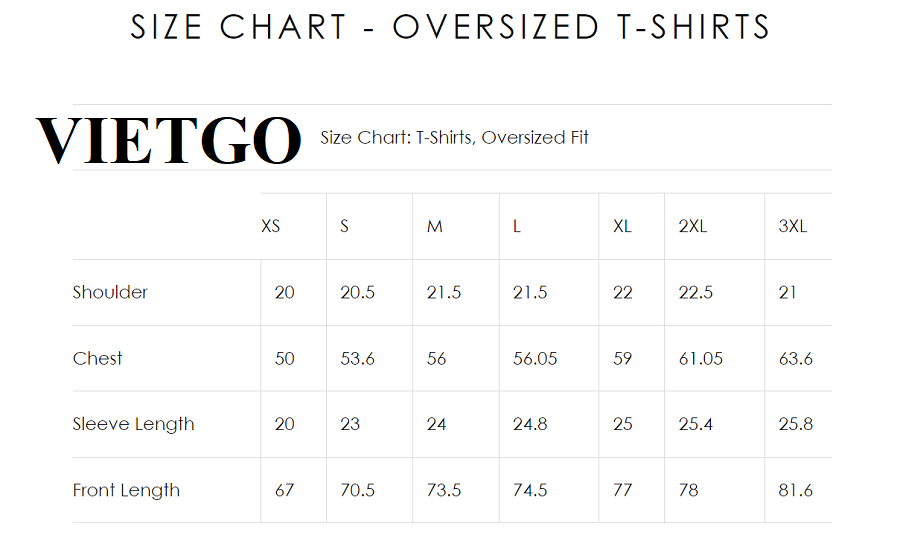Click front length value 67 for XS
The image size is (900, 535).
point(285,490)
